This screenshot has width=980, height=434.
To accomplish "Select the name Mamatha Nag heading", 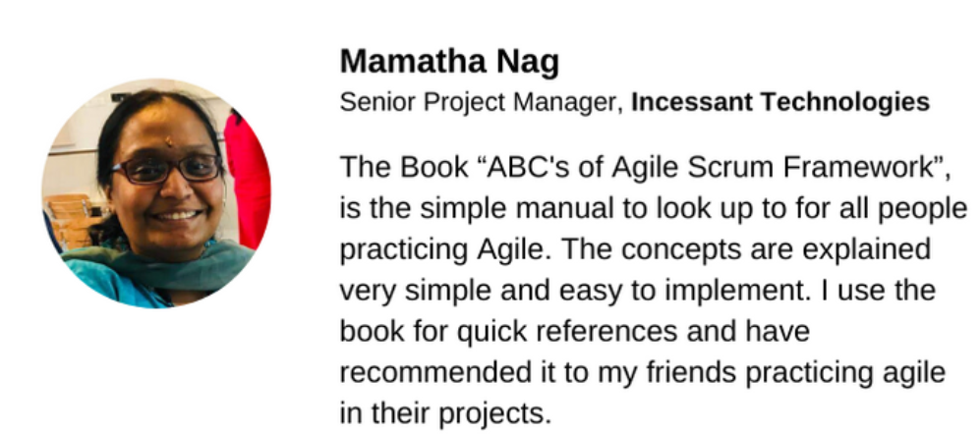I will click(x=449, y=63).
